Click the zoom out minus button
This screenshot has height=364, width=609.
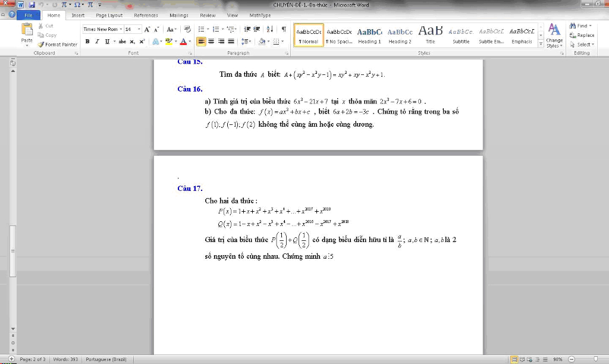click(x=572, y=359)
